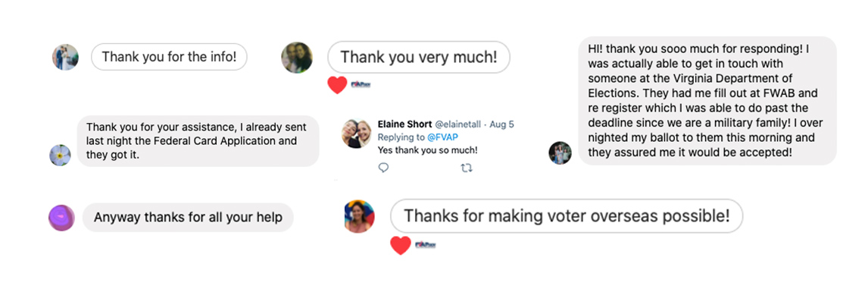Click the wedding couple avatar beside 'Thank you for the info!'

coord(65,57)
